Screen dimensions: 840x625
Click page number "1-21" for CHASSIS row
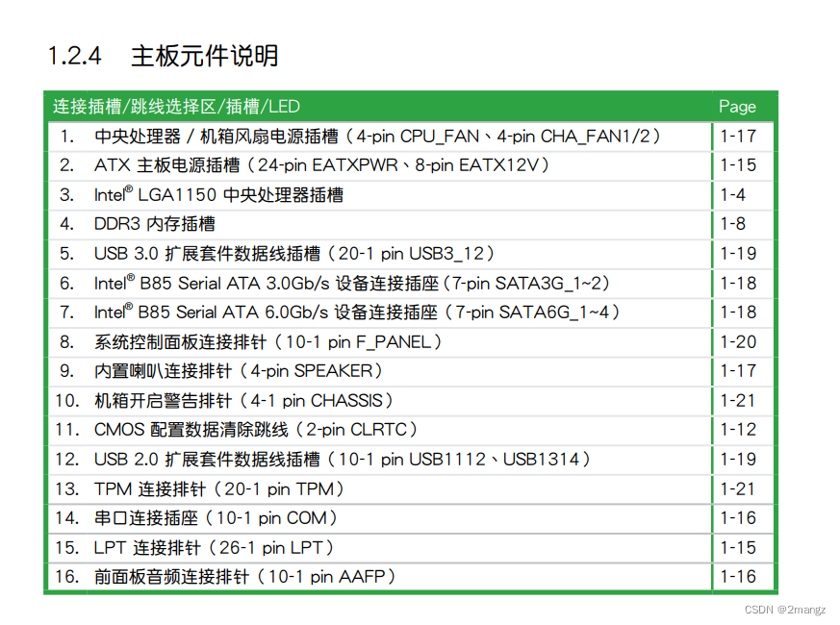coord(738,401)
